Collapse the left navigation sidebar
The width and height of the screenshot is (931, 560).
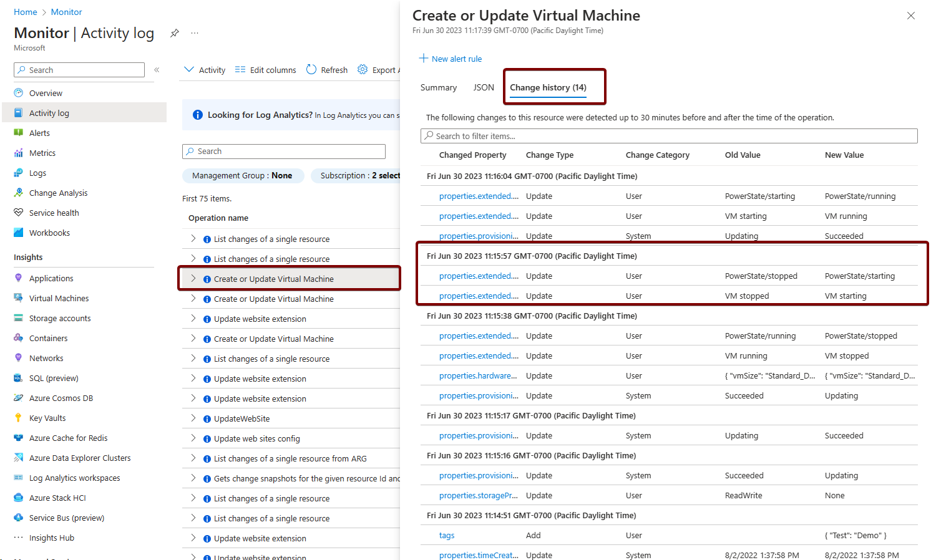point(157,70)
